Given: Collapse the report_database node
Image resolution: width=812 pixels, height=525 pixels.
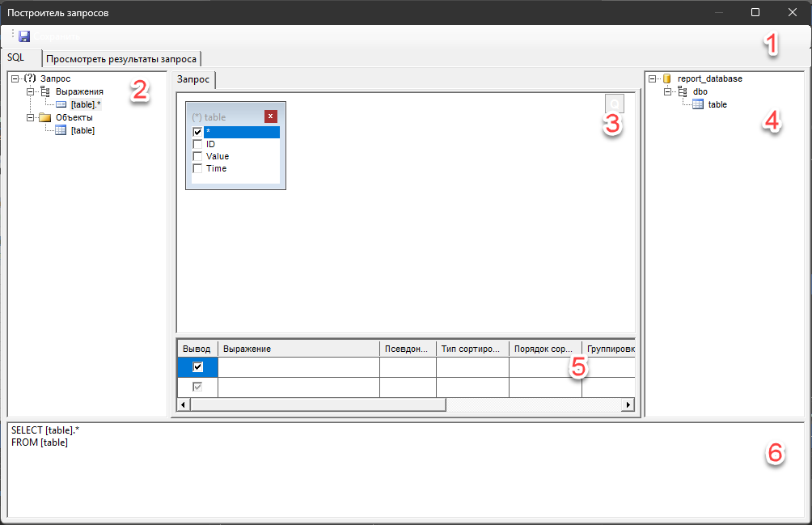Looking at the screenshot, I should point(653,78).
